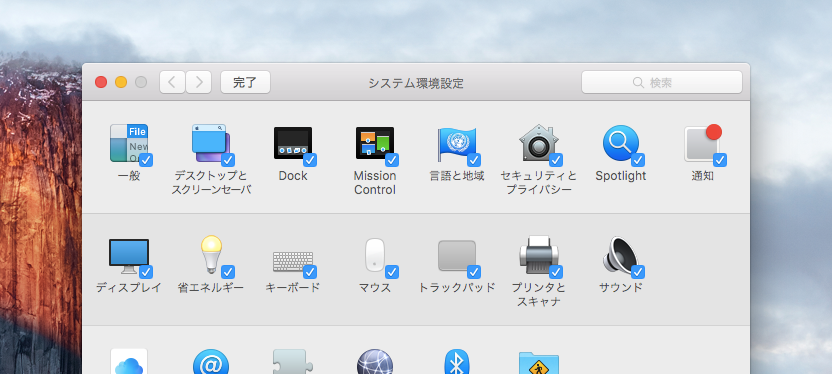Open 省エネルギー light bulb icon
The width and height of the screenshot is (832, 374).
point(211,255)
